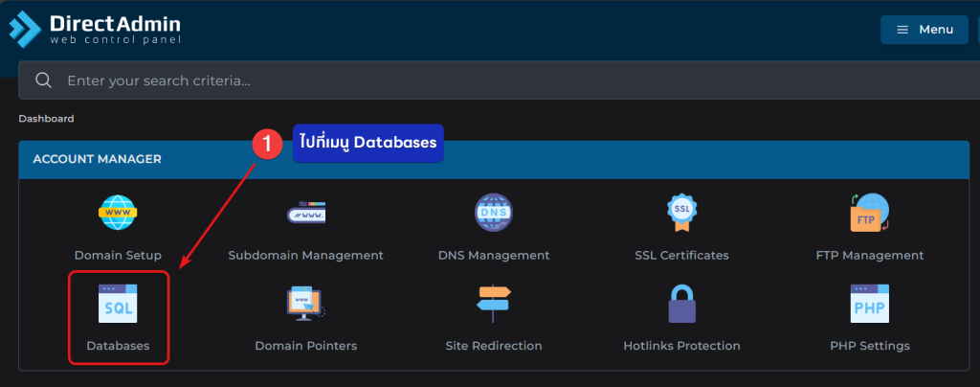Click the DirectAdmin logo

(x=94, y=29)
